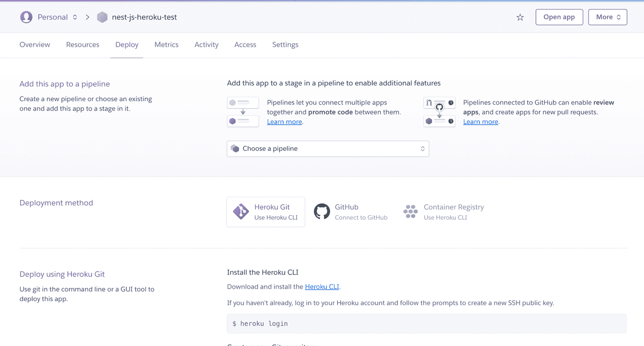Open the Access tab
644x346 pixels.
click(245, 45)
